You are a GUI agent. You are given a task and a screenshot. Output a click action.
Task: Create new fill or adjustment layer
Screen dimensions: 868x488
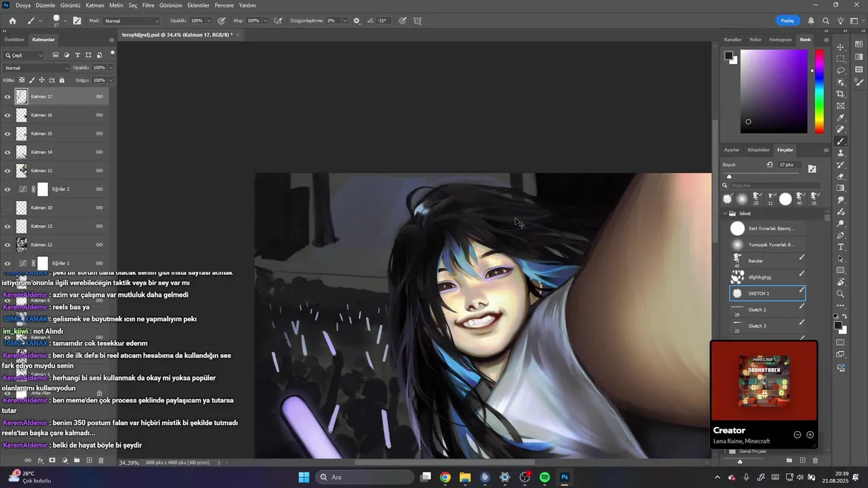click(64, 461)
